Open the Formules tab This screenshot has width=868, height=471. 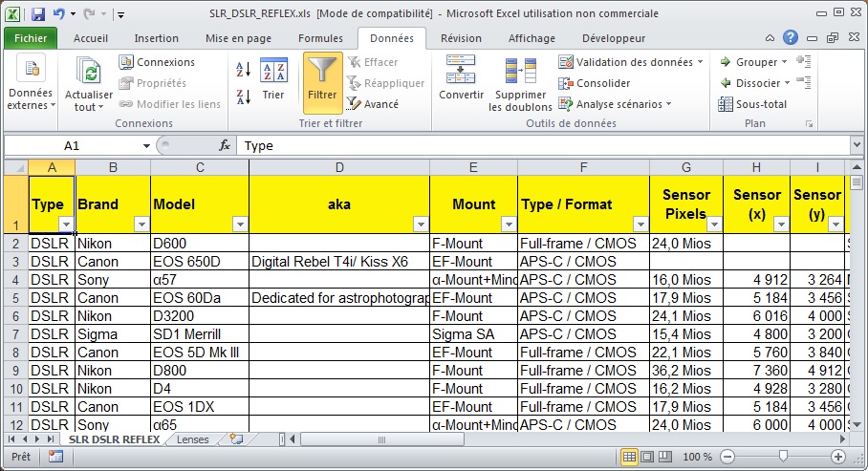pyautogui.click(x=320, y=38)
